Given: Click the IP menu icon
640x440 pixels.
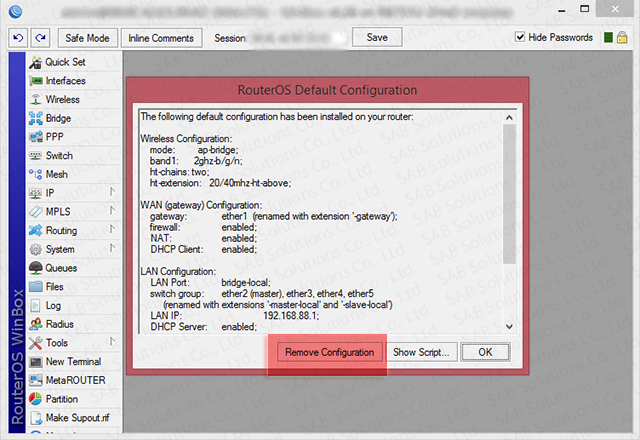Looking at the screenshot, I should tap(36, 193).
